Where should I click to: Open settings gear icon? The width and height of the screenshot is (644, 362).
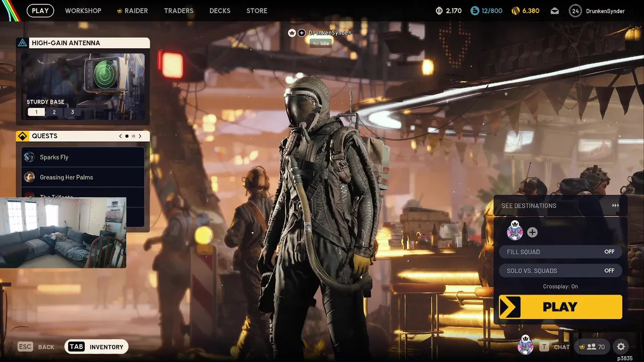[x=621, y=346]
